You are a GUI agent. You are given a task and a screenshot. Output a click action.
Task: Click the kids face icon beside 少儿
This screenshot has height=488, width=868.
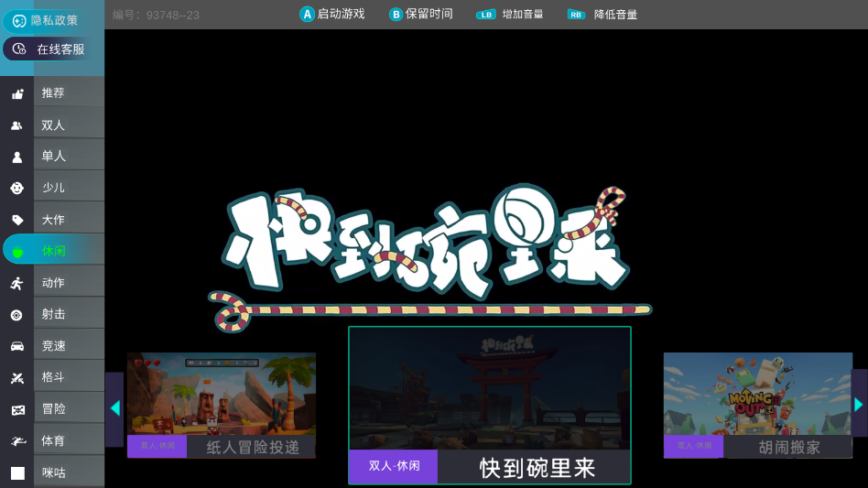point(17,189)
